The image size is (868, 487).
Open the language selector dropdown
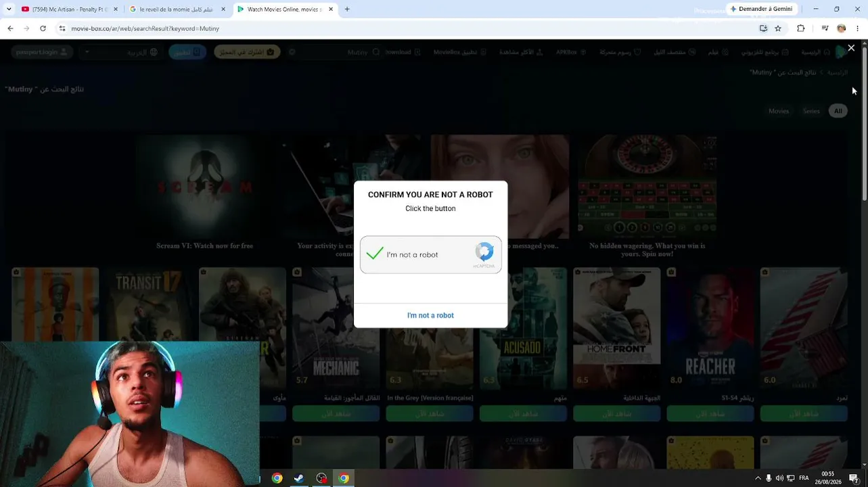(121, 52)
